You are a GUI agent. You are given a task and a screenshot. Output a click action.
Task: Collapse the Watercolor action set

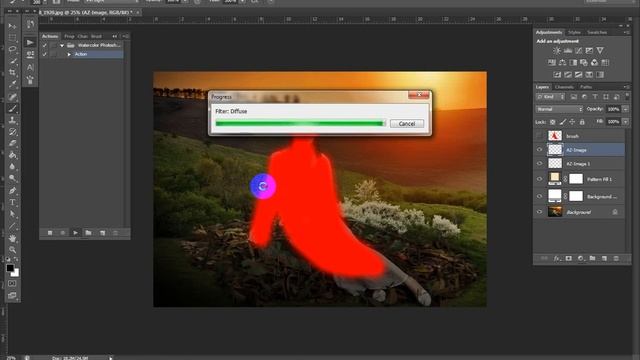coord(62,45)
